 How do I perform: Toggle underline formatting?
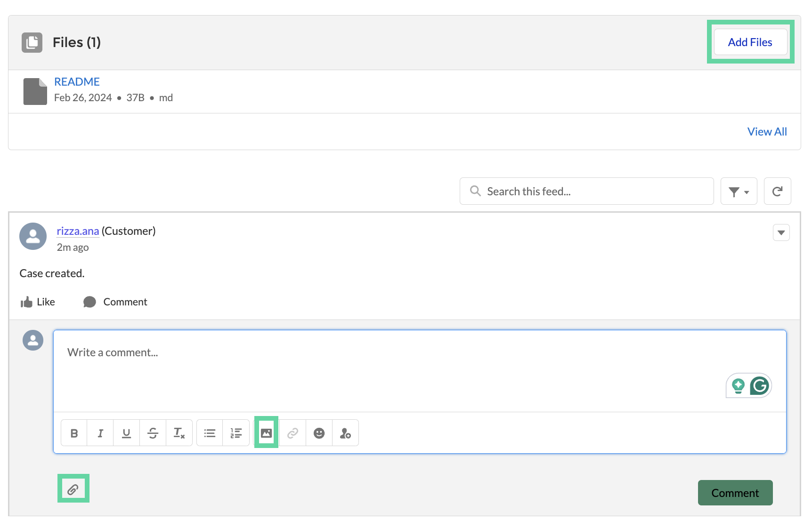pyautogui.click(x=126, y=432)
